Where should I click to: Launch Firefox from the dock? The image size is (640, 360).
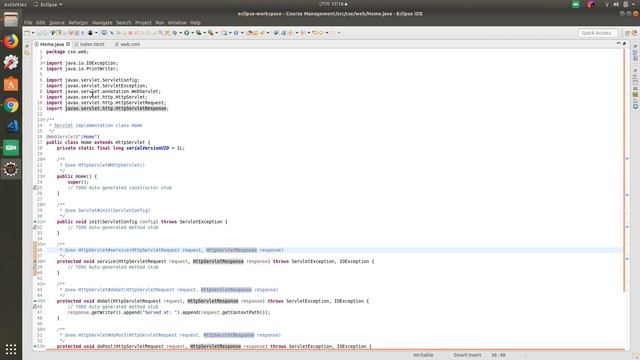(x=11, y=41)
